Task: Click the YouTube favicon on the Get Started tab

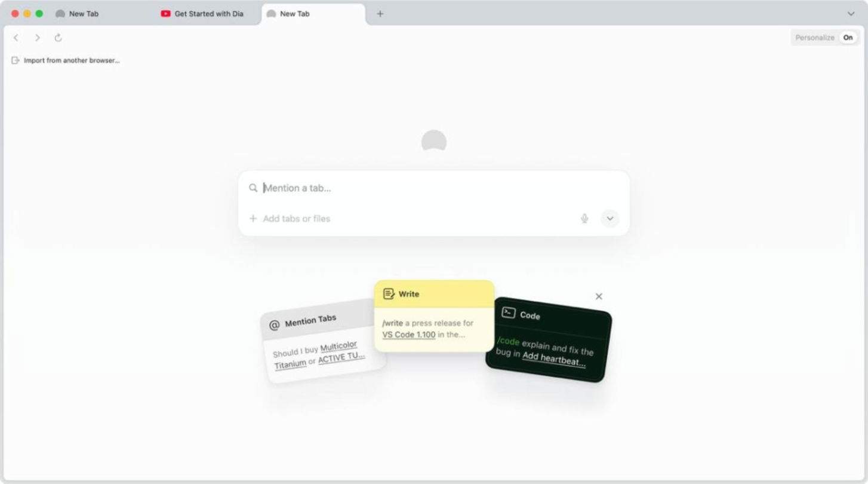Action: [x=165, y=13]
